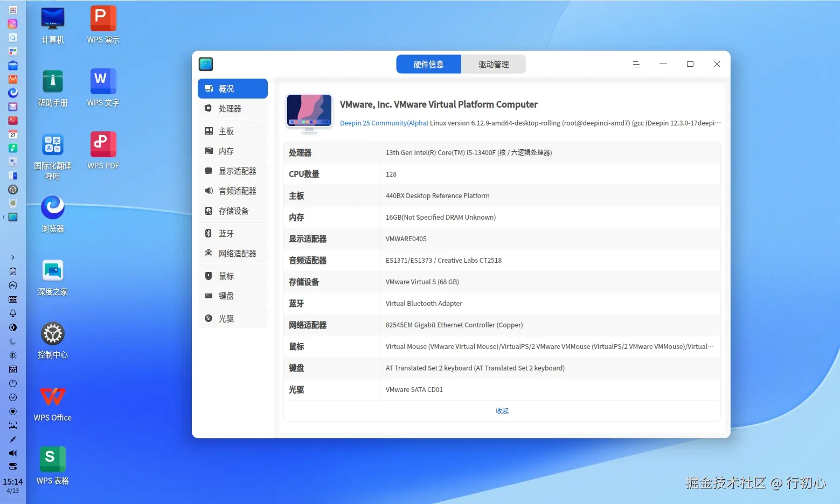Open the 概况 overview page in the sidebar

233,89
